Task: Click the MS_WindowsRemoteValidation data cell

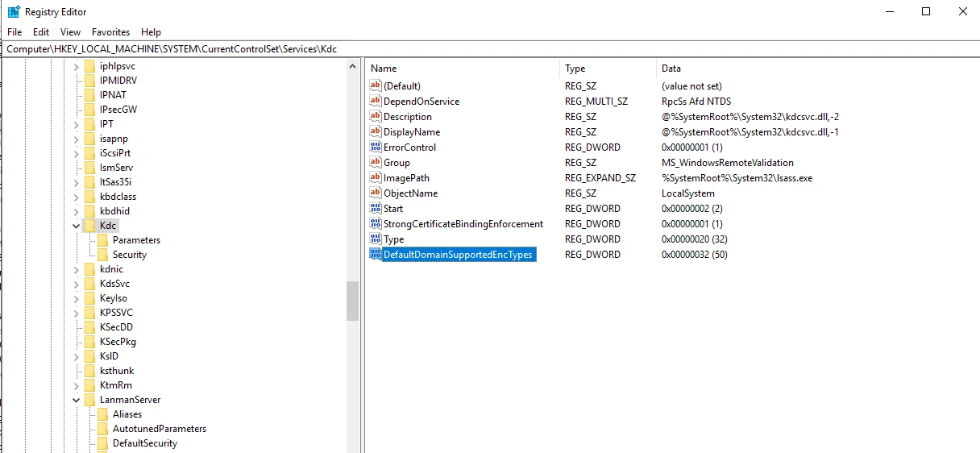Action: click(x=728, y=162)
